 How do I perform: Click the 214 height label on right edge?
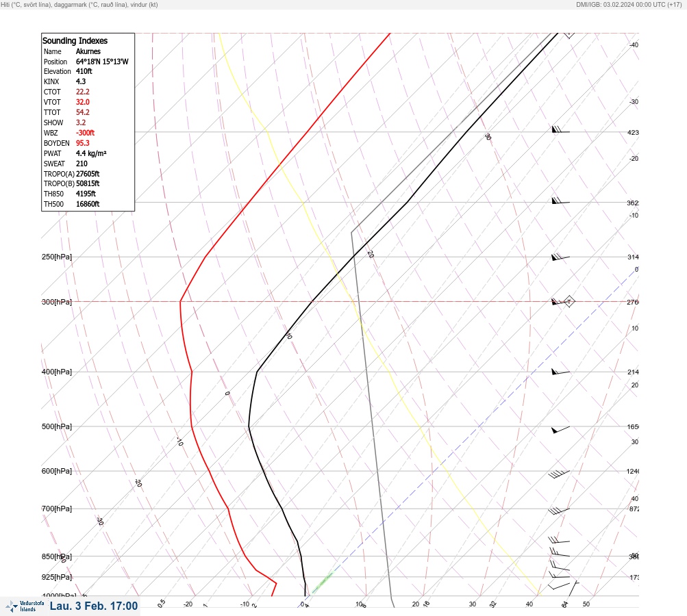tap(633, 372)
